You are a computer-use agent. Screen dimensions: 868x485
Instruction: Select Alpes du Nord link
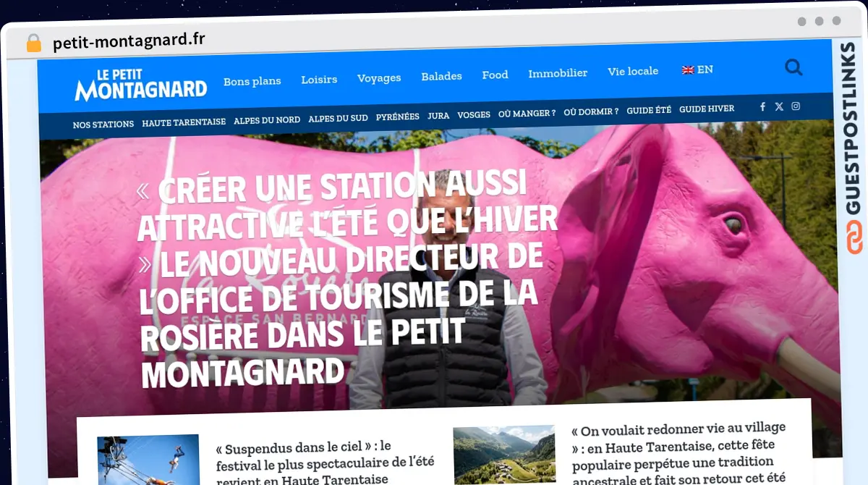[x=267, y=120]
